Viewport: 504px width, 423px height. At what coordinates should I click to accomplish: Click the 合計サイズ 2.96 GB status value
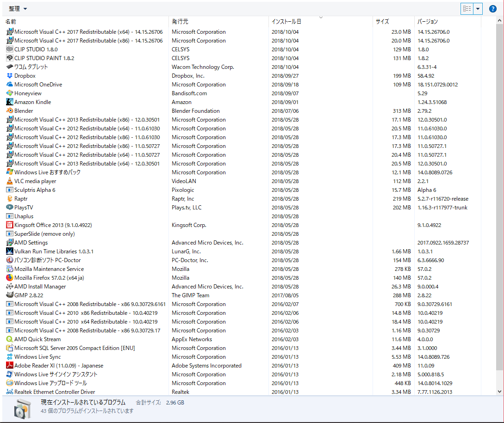click(175, 403)
